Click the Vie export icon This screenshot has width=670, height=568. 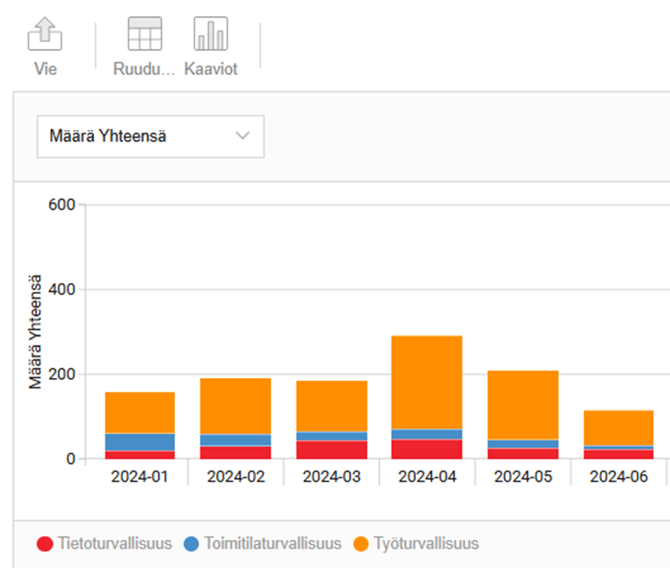coord(45,37)
